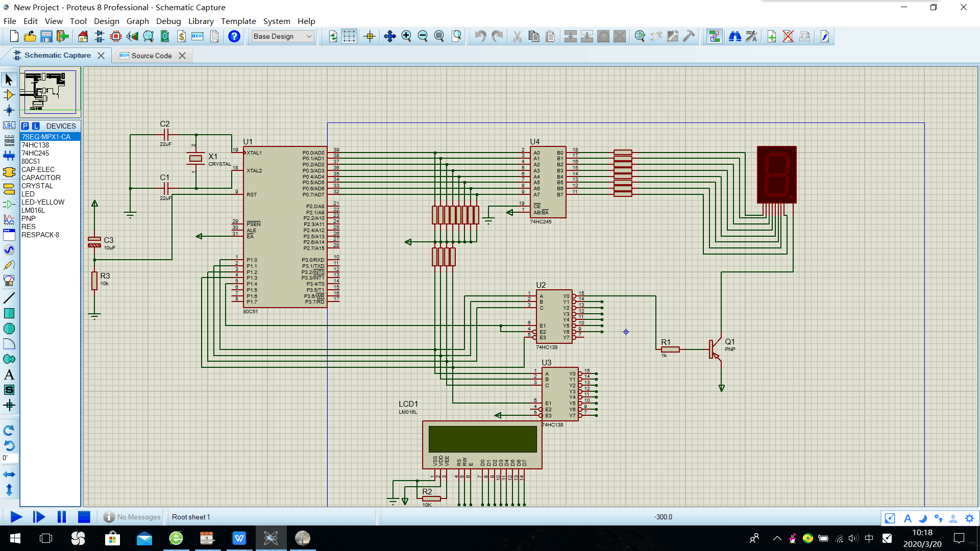Select Base Design dropdown option
The image size is (980, 551).
[282, 36]
